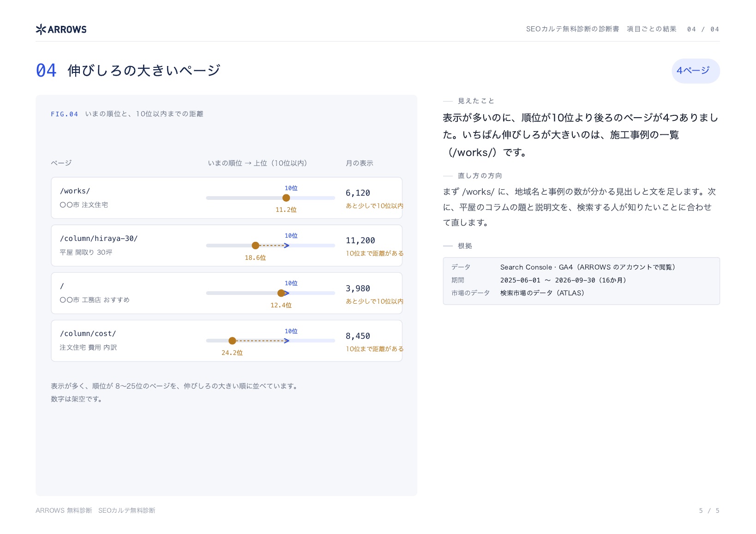
Task: Click the keyword 〇〇市 注文住宅
Action: tap(84, 205)
